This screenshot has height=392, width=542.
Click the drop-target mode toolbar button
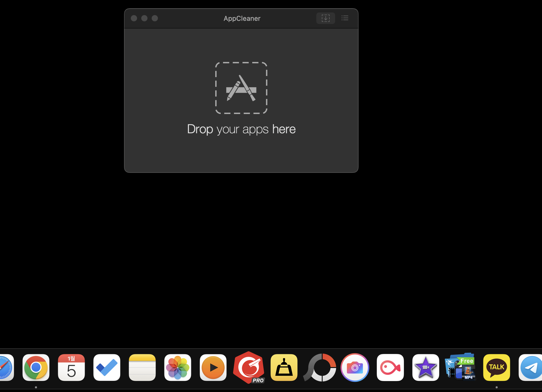coord(325,18)
